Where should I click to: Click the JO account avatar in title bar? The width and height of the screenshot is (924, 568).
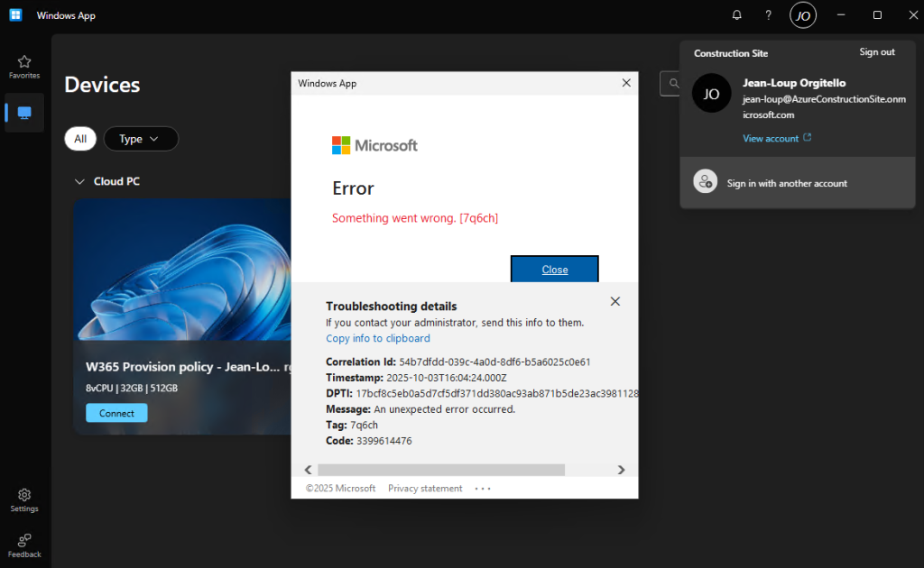802,15
